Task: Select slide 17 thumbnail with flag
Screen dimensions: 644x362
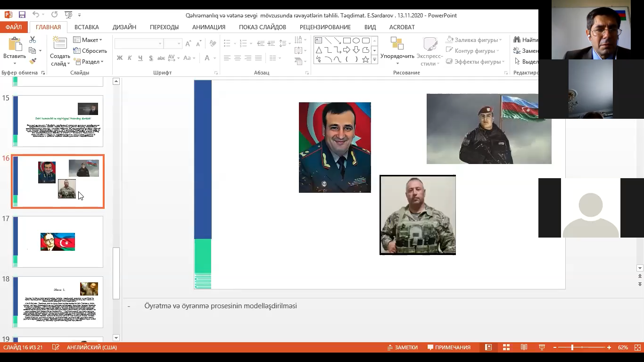Action: tap(58, 242)
